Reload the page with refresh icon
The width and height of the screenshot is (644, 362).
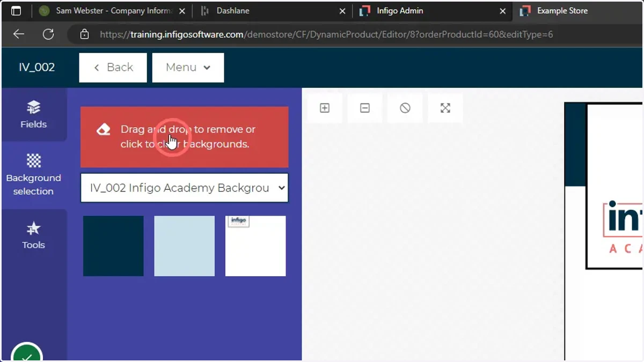(x=48, y=34)
